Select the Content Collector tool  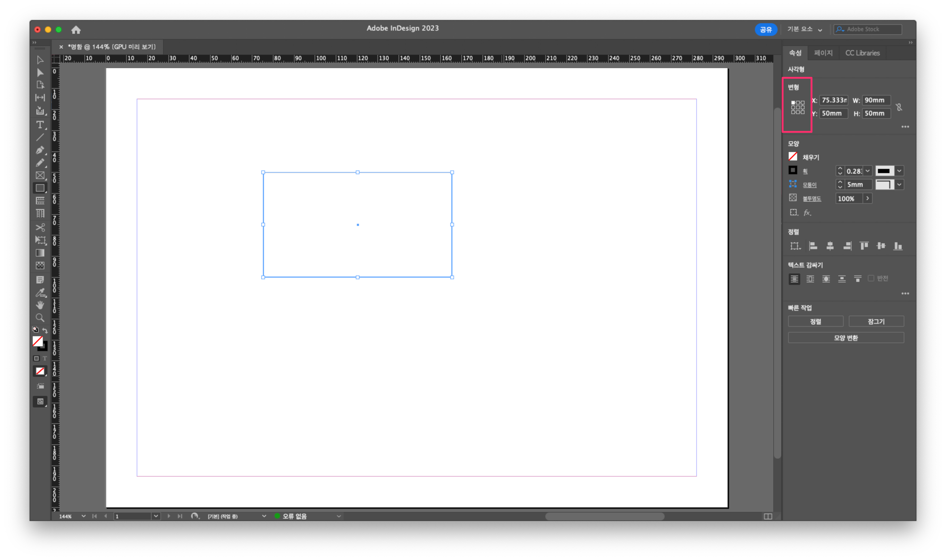tap(40, 111)
